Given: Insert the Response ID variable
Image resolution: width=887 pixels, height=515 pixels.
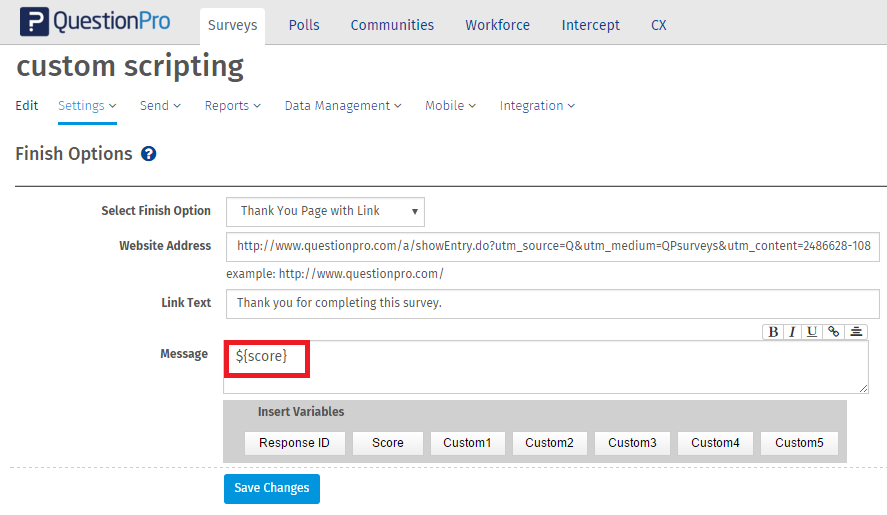Looking at the screenshot, I should tap(294, 443).
